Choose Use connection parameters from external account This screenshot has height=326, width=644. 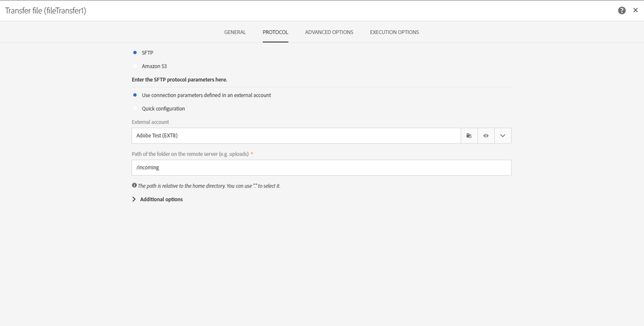coord(135,95)
